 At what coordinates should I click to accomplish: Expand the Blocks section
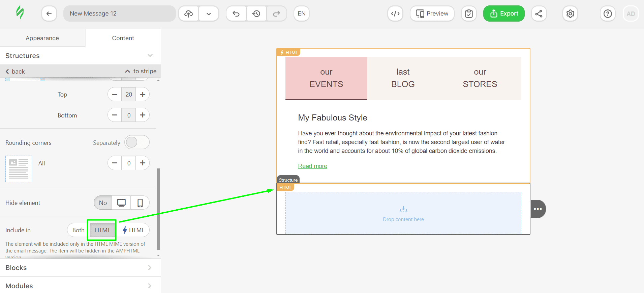point(80,268)
